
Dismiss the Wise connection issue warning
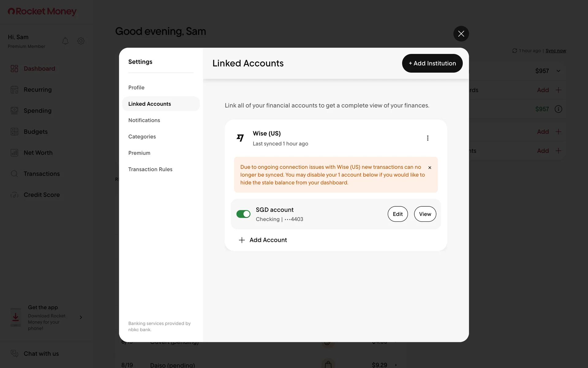[x=430, y=167]
